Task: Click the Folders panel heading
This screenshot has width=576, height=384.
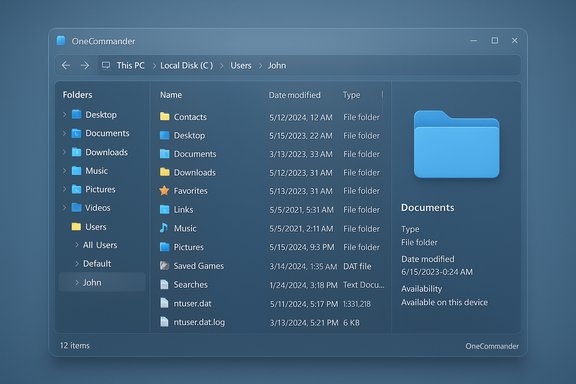Action: (x=78, y=95)
